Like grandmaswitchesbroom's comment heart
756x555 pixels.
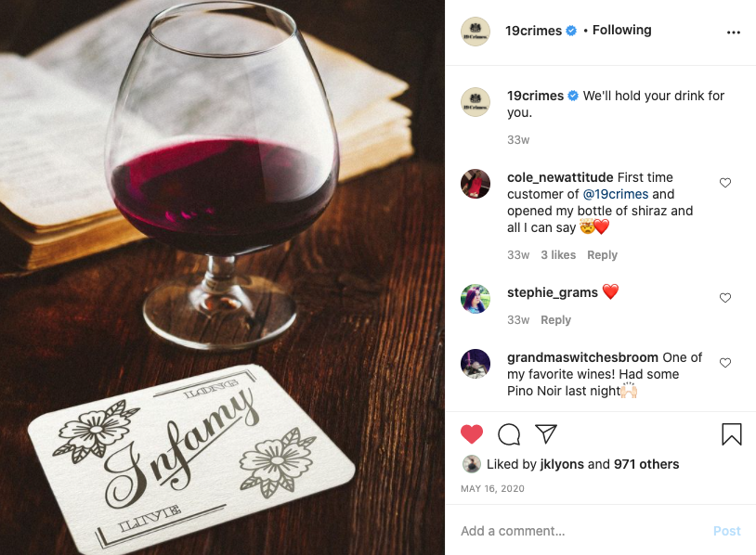click(x=725, y=363)
